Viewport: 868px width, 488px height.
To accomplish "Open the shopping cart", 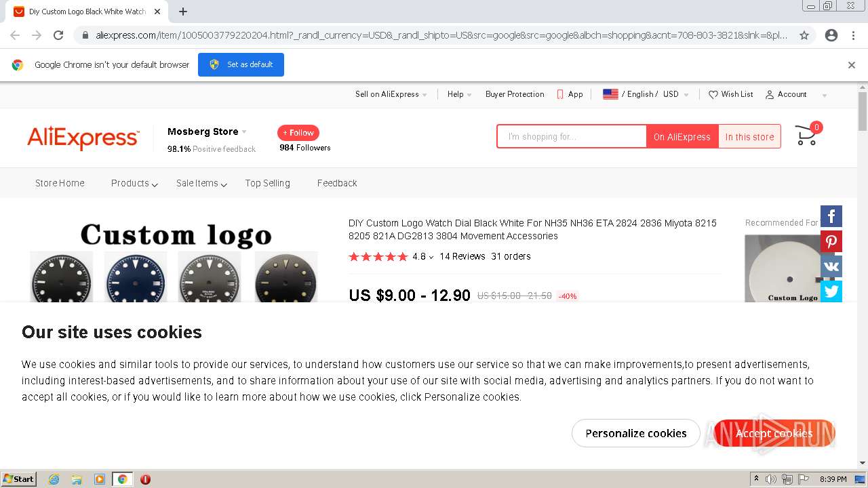I will 808,134.
